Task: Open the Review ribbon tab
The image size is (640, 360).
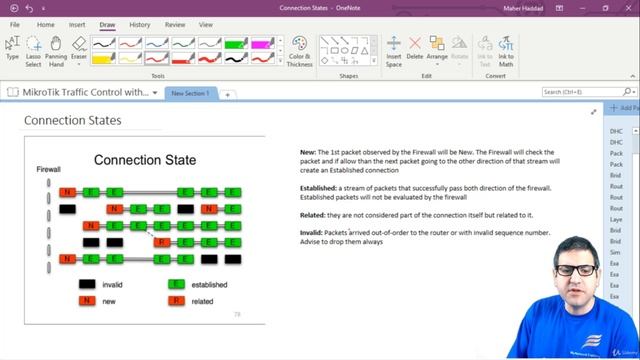Action: (175, 24)
